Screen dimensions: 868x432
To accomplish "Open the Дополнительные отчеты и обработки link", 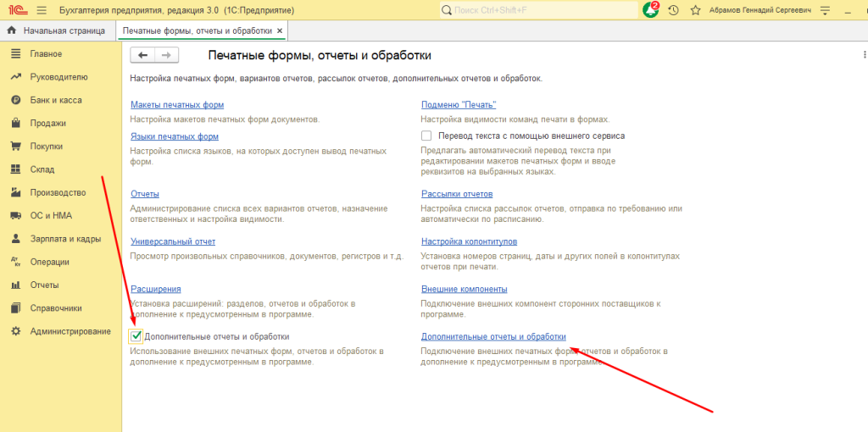I will (492, 336).
